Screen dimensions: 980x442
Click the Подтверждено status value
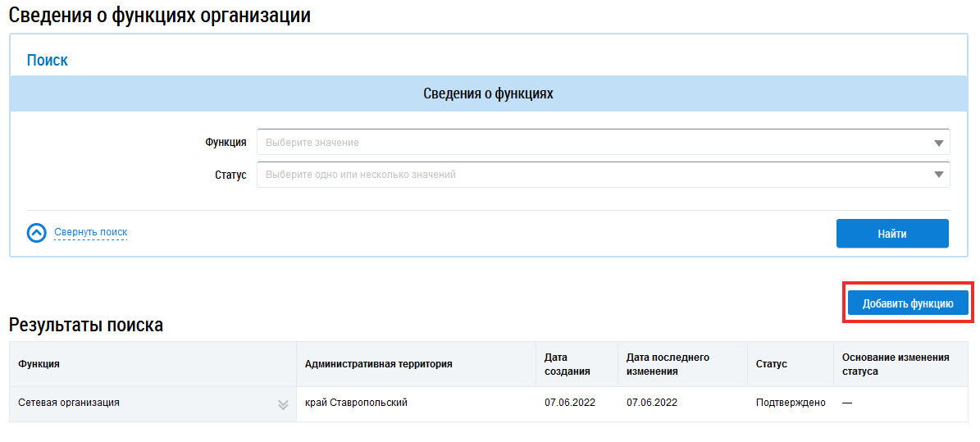pyautogui.click(x=791, y=403)
